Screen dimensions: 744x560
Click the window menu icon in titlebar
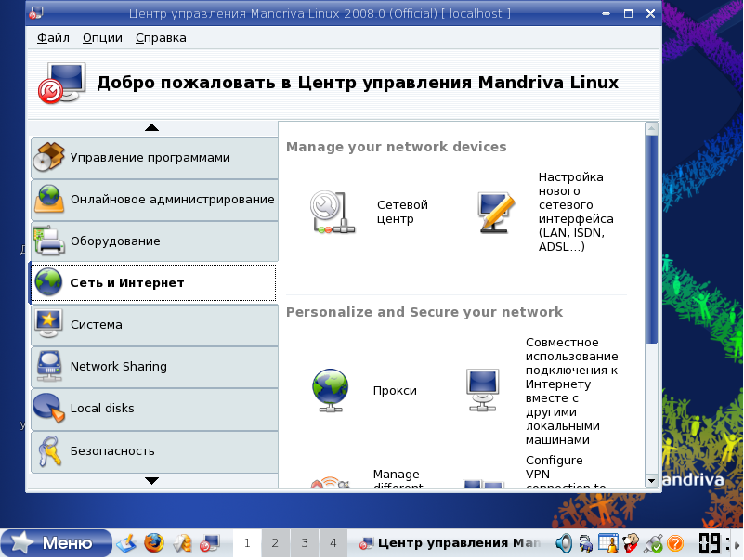pos(35,13)
